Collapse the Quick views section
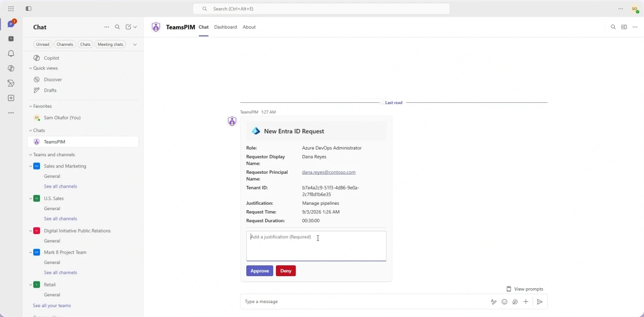 pos(31,68)
